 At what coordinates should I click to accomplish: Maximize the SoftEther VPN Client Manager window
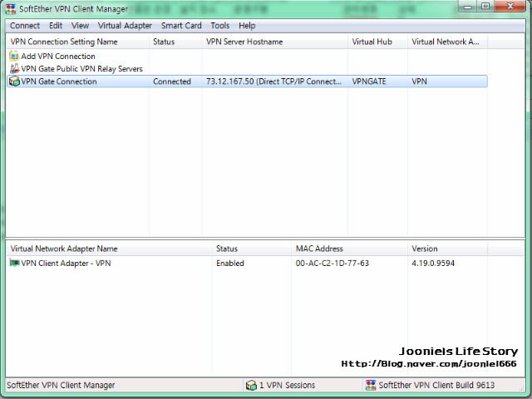(x=485, y=7)
